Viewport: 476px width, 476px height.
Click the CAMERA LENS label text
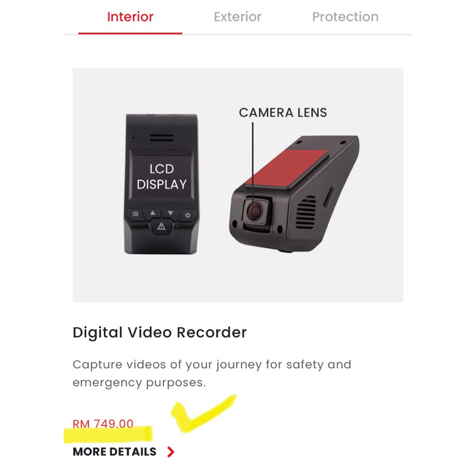click(x=283, y=112)
